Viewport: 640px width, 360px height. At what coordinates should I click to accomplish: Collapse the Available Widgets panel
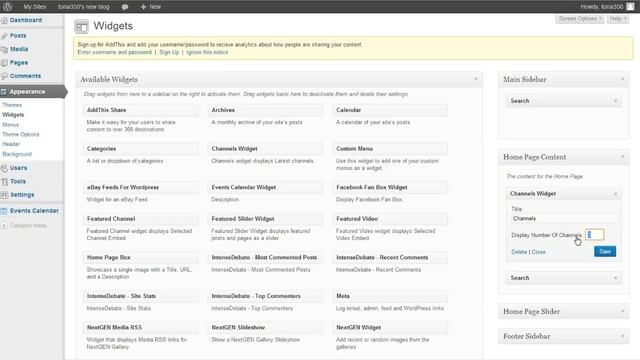coord(476,79)
